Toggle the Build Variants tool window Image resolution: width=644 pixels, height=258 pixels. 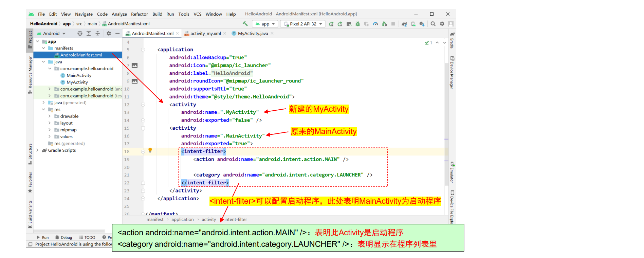[30, 214]
